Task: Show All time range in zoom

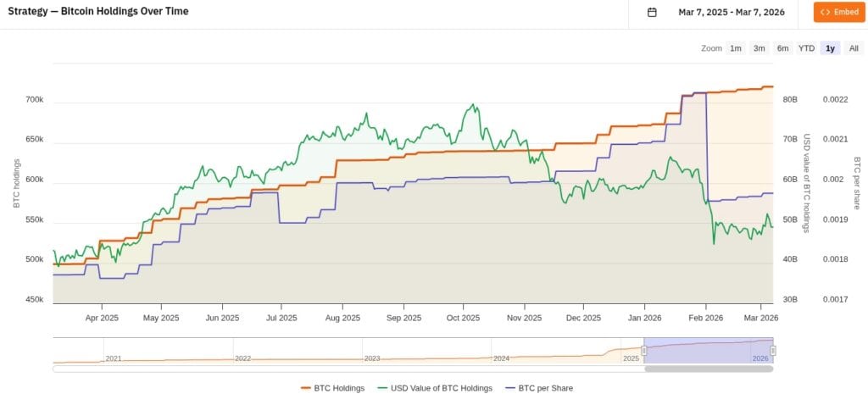Action: (x=854, y=48)
